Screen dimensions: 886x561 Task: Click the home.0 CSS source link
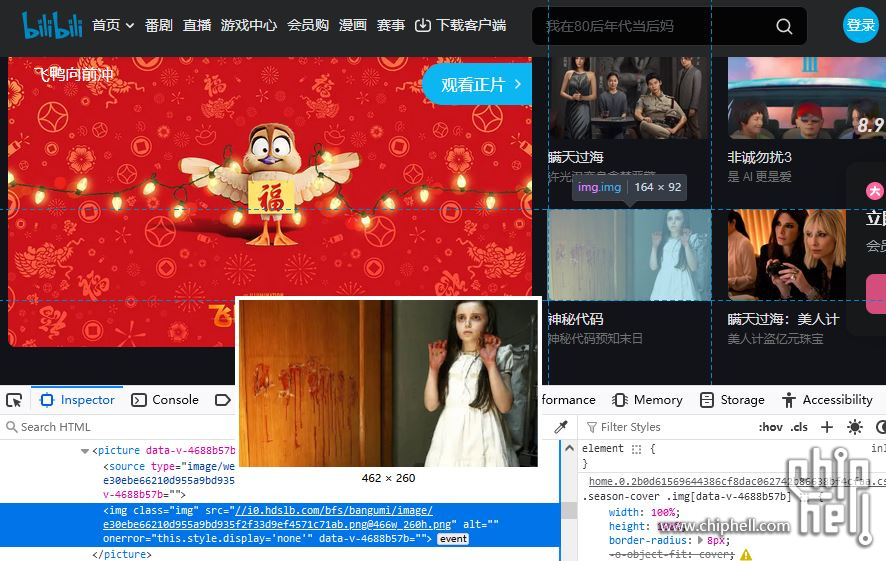point(737,481)
